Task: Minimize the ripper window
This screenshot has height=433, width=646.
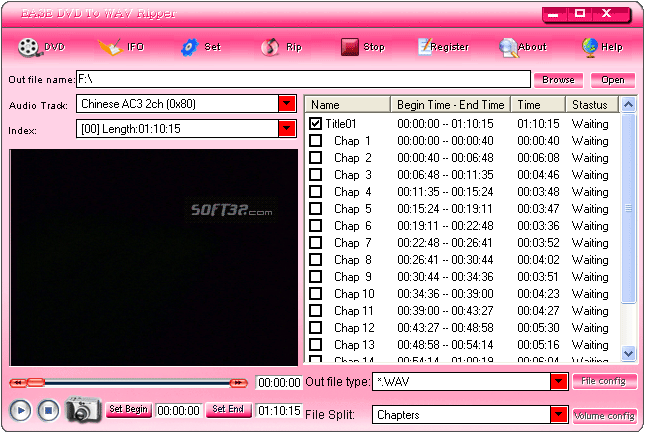Action: [554, 14]
